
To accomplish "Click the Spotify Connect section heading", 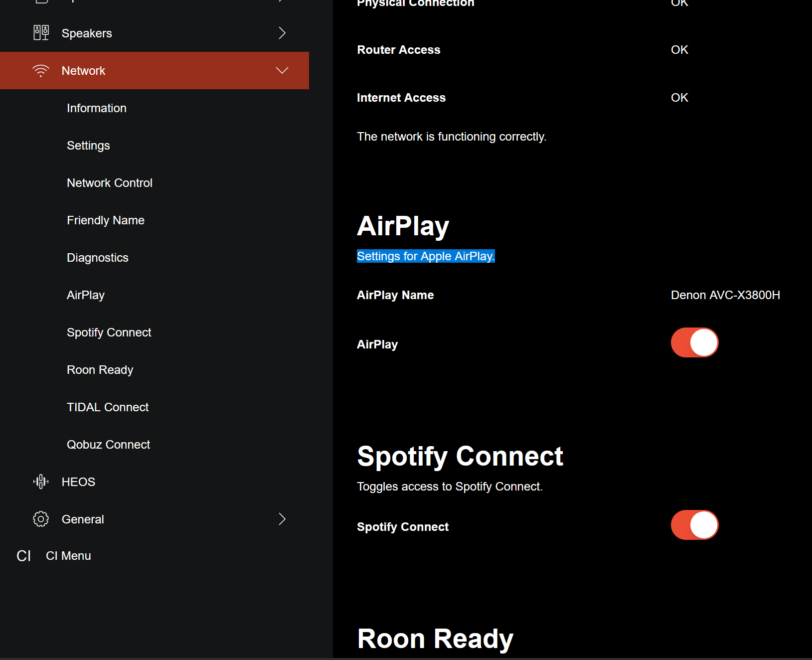I will point(460,457).
